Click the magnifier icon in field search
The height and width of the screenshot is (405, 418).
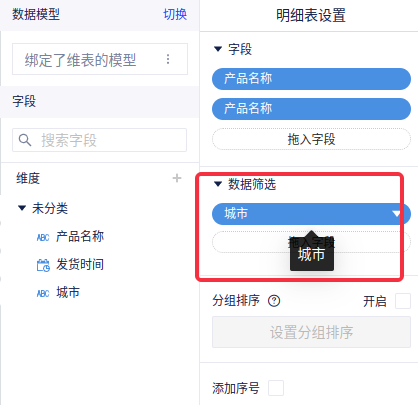click(25, 140)
